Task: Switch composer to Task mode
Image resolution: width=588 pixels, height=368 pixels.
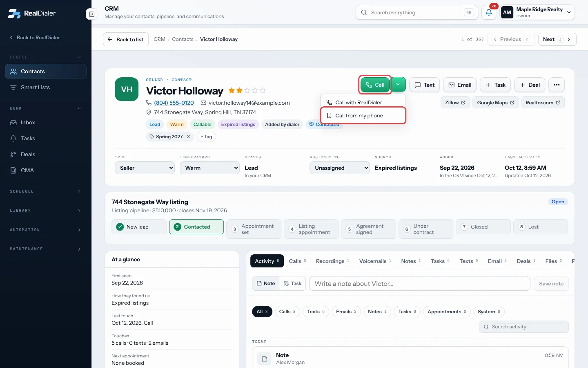Action: pyautogui.click(x=292, y=283)
